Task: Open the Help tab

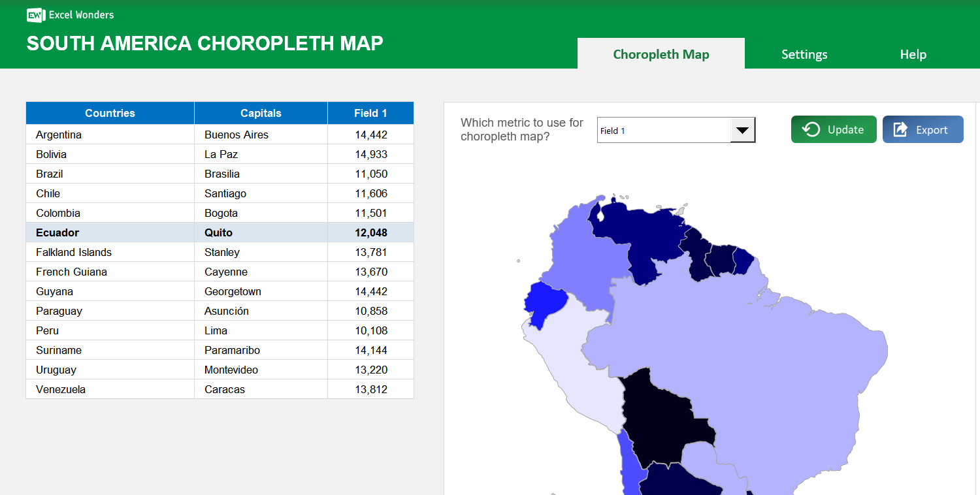Action: click(913, 54)
